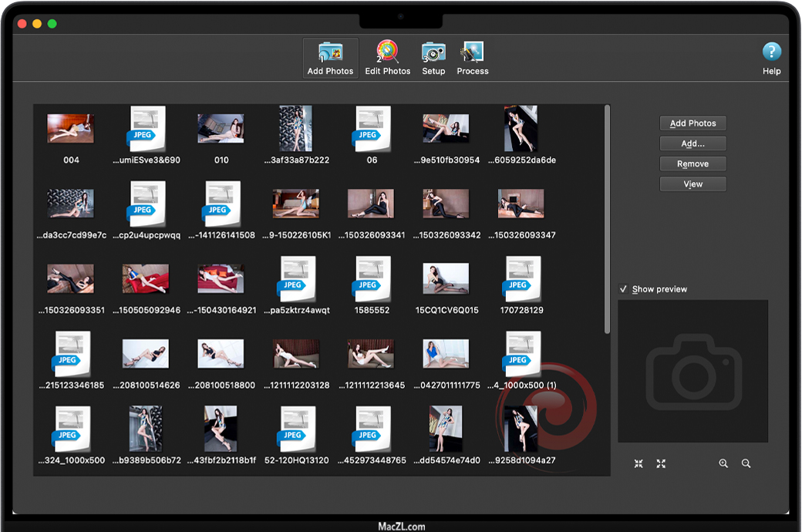Image resolution: width=802 pixels, height=532 pixels.
Task: Open the Setup step in toolbar
Action: [x=433, y=58]
